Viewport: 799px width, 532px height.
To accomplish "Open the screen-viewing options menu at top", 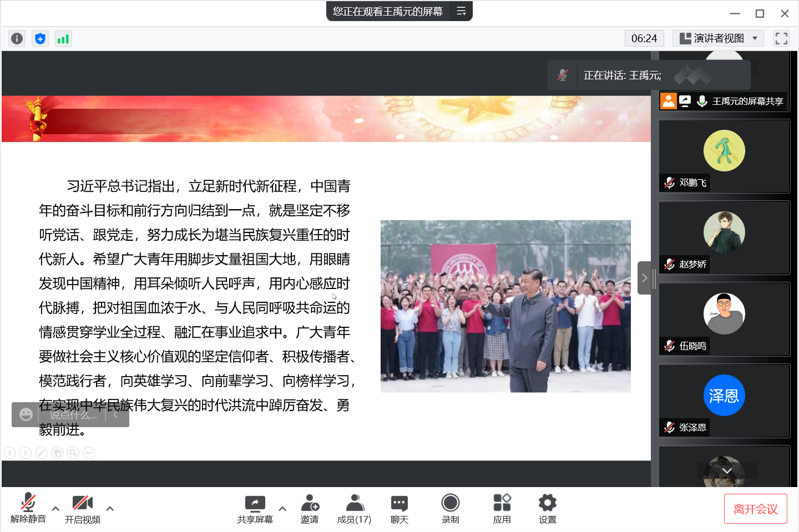I will coord(461,11).
